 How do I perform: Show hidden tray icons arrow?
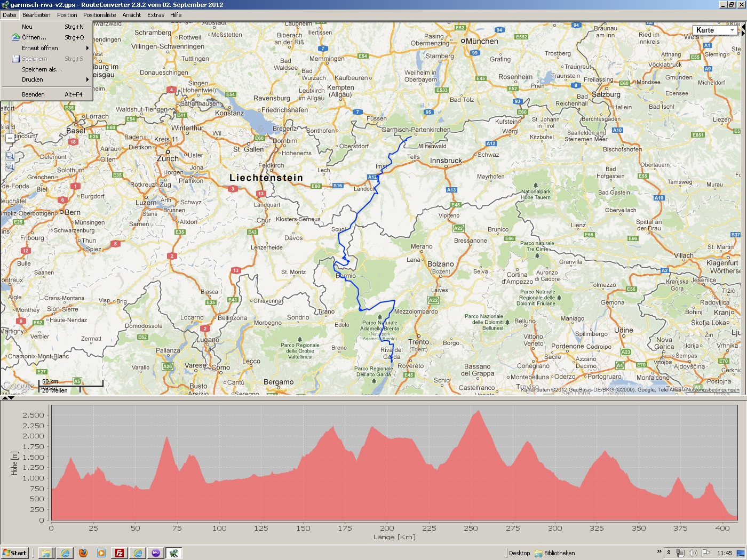[x=669, y=553]
